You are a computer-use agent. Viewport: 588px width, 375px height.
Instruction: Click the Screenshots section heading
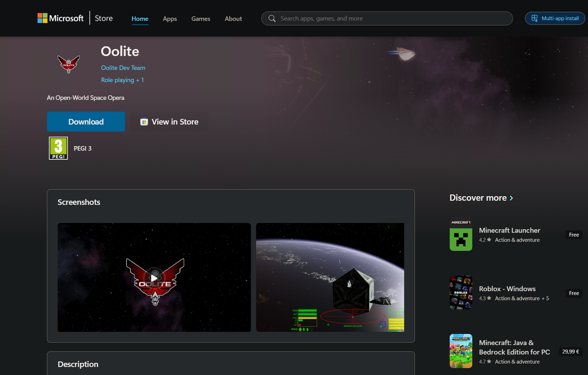pos(79,202)
